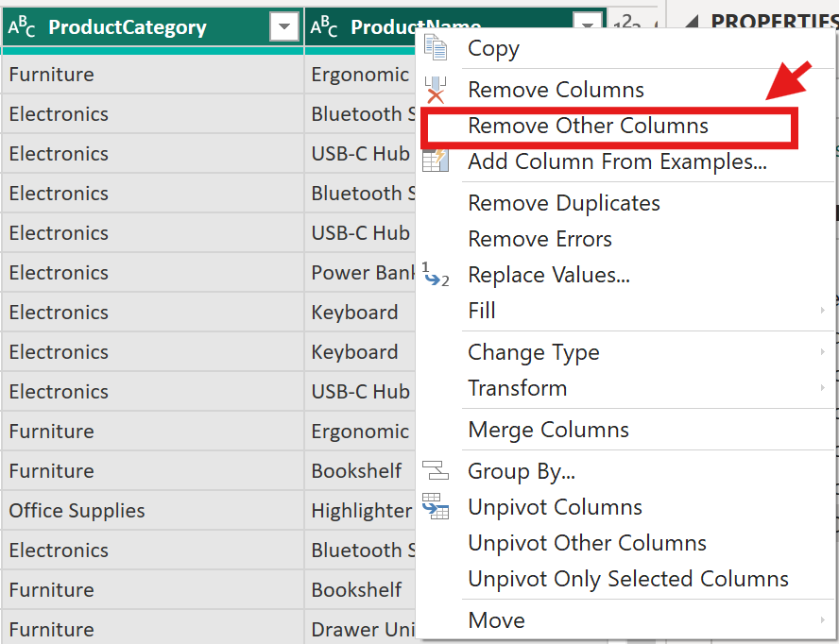Click the Add Column From Examples icon
The image size is (839, 644).
(x=436, y=161)
